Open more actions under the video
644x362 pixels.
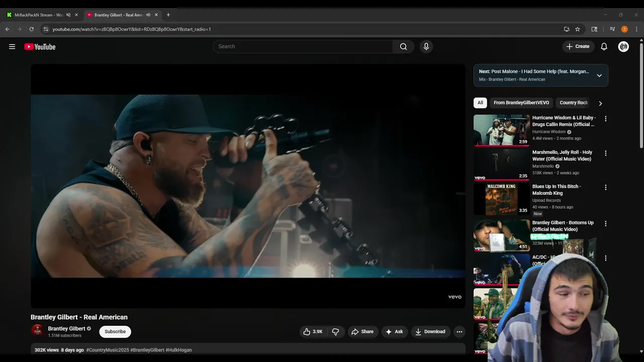coord(459,332)
